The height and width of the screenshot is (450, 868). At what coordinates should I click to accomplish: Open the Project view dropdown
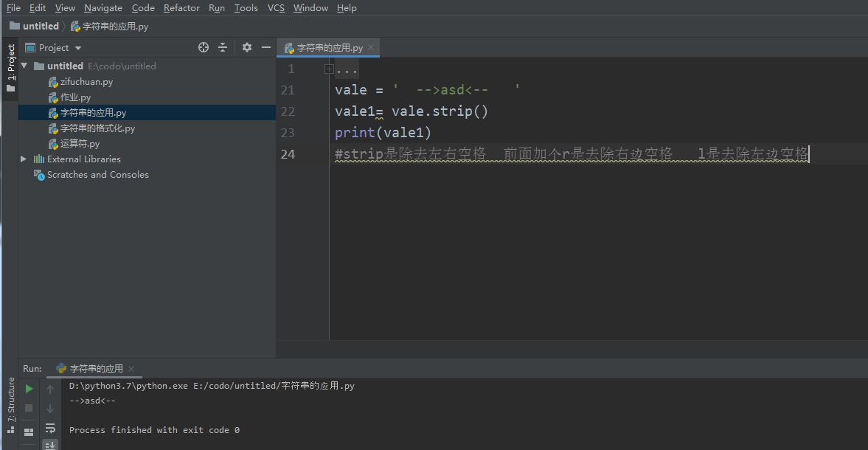click(x=78, y=48)
